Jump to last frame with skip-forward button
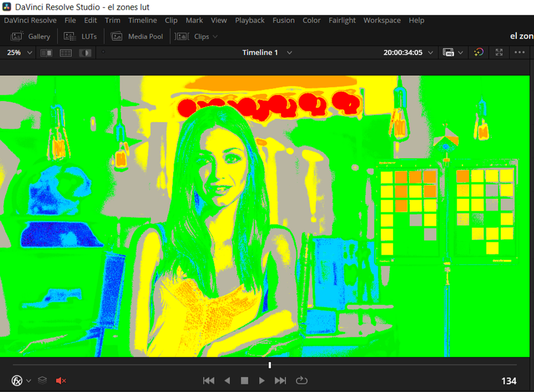Image resolution: width=534 pixels, height=392 pixels. point(280,380)
